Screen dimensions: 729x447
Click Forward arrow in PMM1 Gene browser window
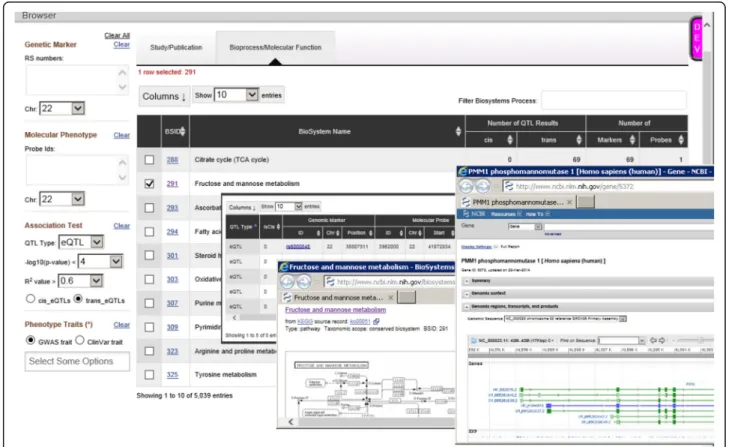483,187
